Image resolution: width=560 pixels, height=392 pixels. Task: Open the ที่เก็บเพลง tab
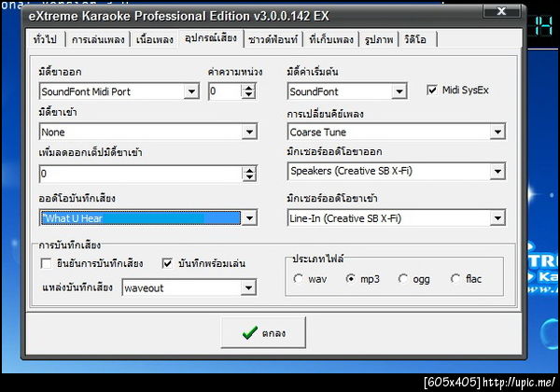click(x=331, y=39)
